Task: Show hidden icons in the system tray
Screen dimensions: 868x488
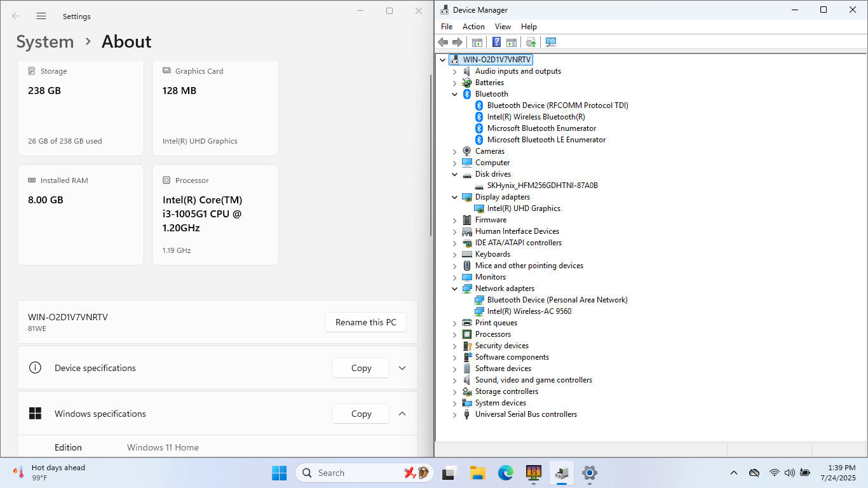Action: point(734,473)
